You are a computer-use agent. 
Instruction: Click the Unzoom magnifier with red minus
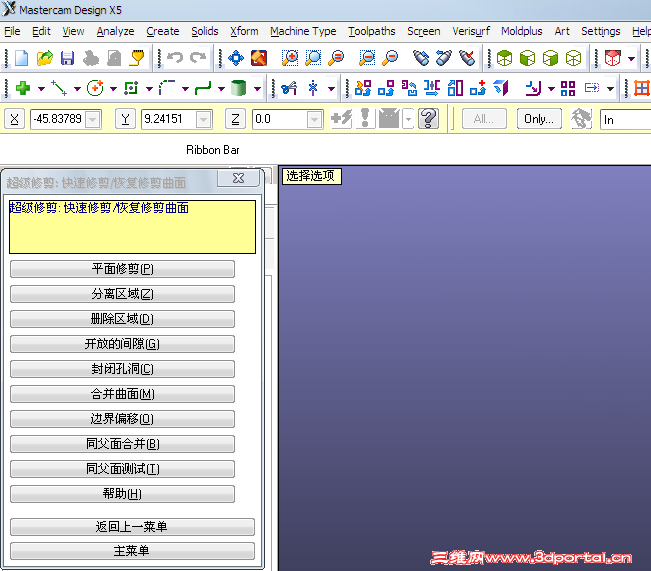click(391, 58)
